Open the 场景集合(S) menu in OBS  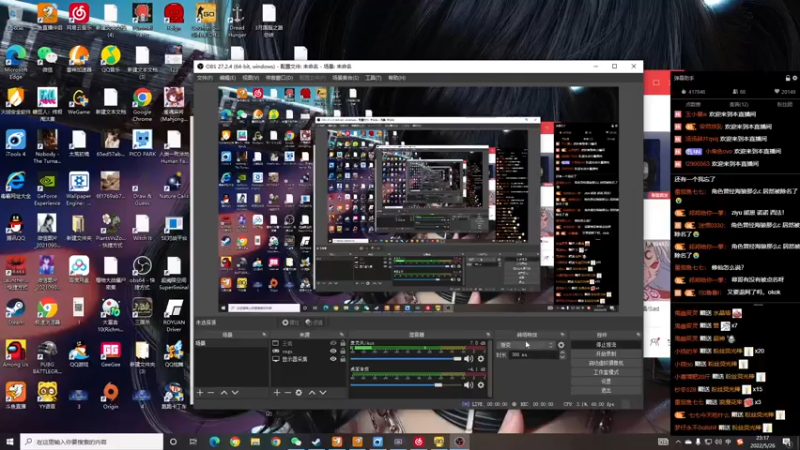(x=345, y=78)
